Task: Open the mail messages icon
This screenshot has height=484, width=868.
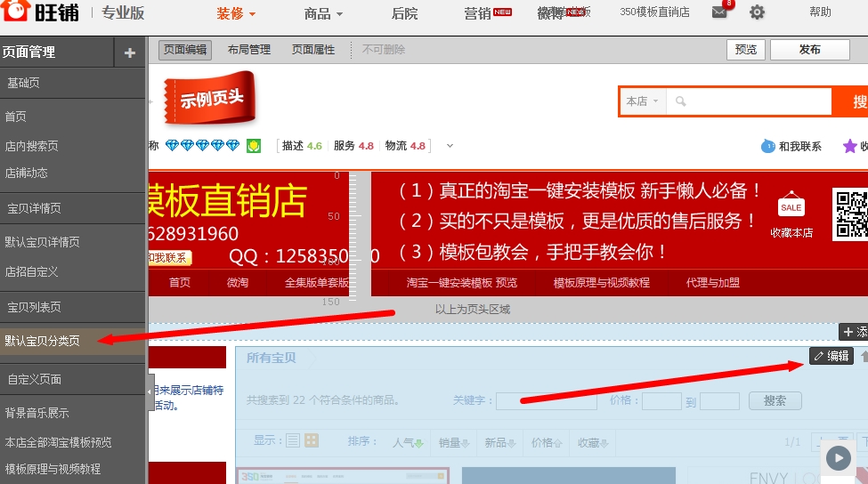Action: tap(719, 12)
